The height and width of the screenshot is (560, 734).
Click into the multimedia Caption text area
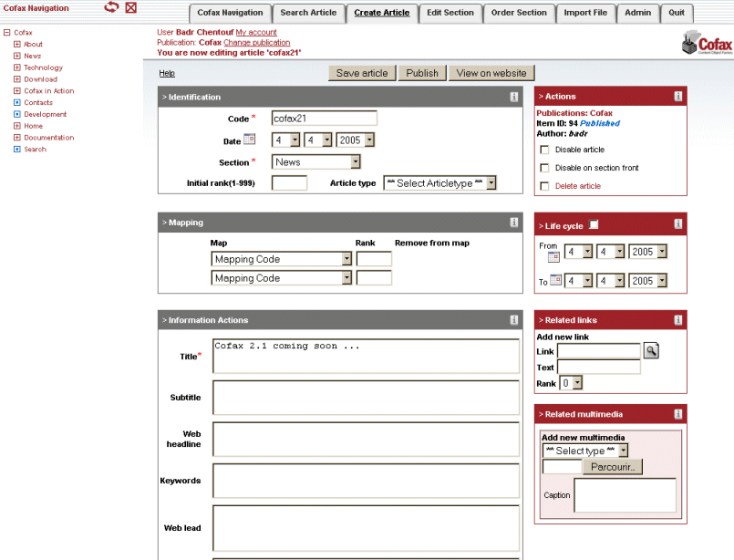[625, 495]
